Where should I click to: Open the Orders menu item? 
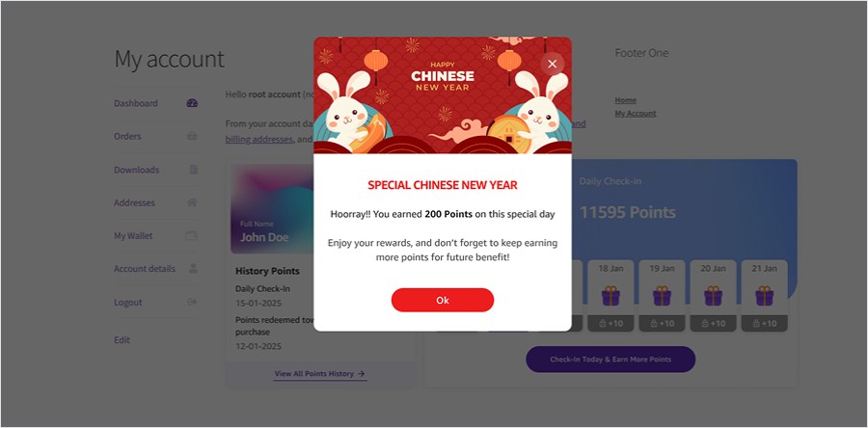tap(127, 136)
